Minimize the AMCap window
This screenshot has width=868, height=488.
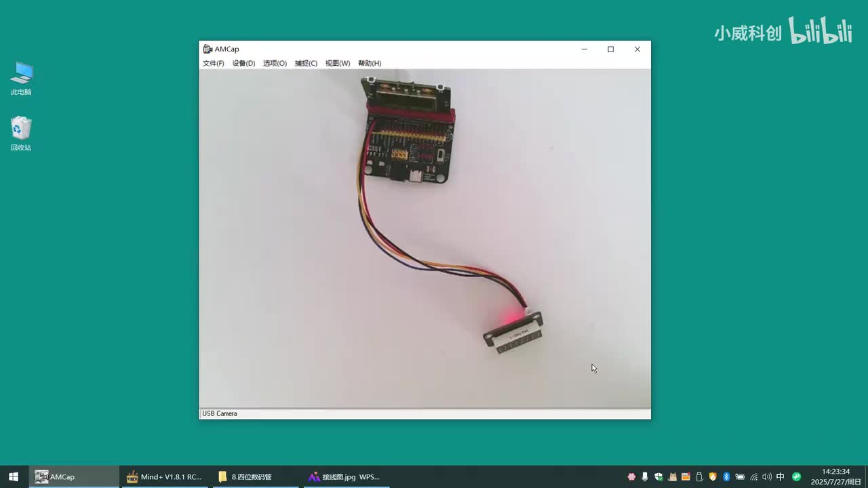(x=585, y=49)
